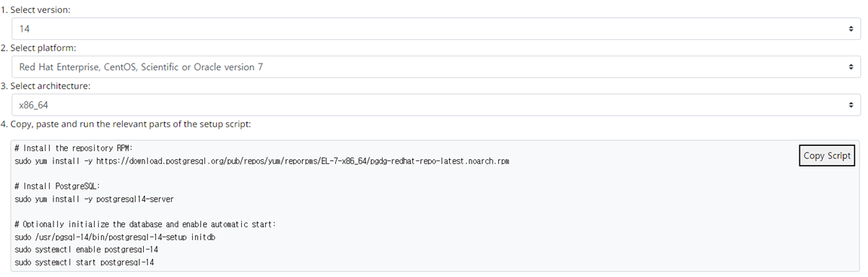Viewport: 868px width, 277px height.
Task: Click the 'Copy, paste and run' instruction text
Action: (126, 124)
